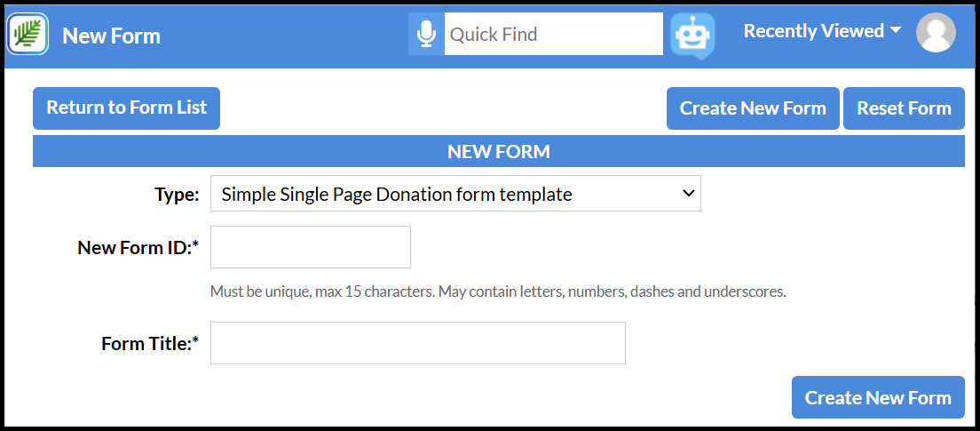Click the Return to Form List button
The width and height of the screenshot is (980, 431).
[126, 108]
